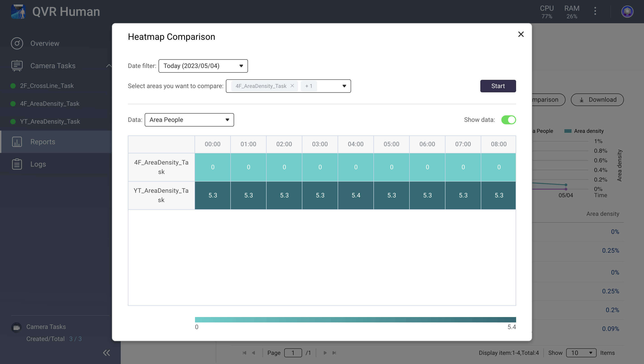The height and width of the screenshot is (364, 644).
Task: Click the Download button
Action: coord(597,100)
